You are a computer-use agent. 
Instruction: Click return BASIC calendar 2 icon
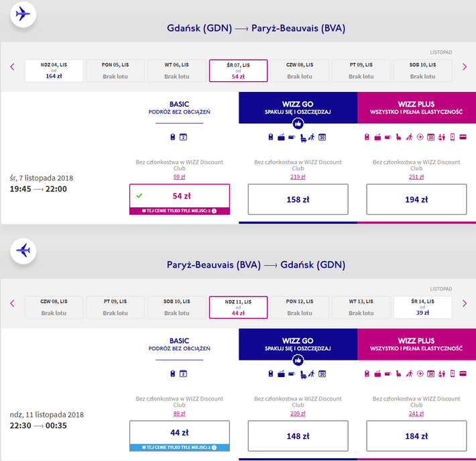click(x=183, y=374)
